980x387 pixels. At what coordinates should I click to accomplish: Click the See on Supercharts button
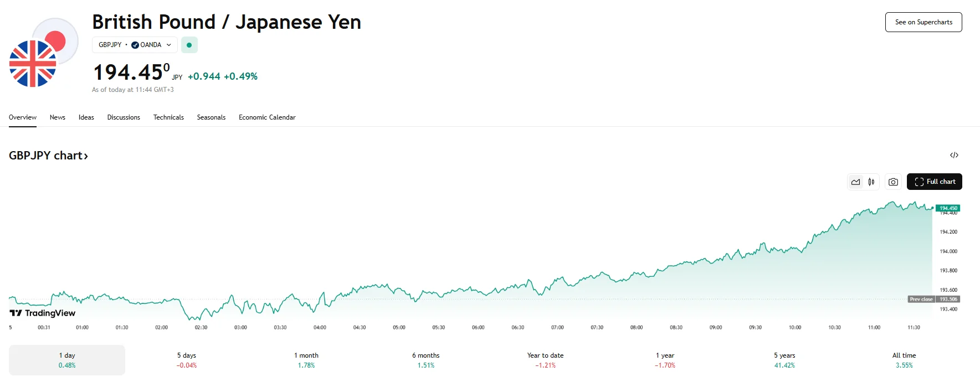point(923,22)
